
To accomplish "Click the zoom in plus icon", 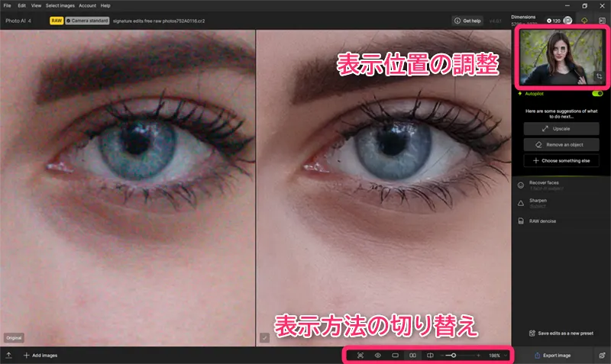I will 479,356.
